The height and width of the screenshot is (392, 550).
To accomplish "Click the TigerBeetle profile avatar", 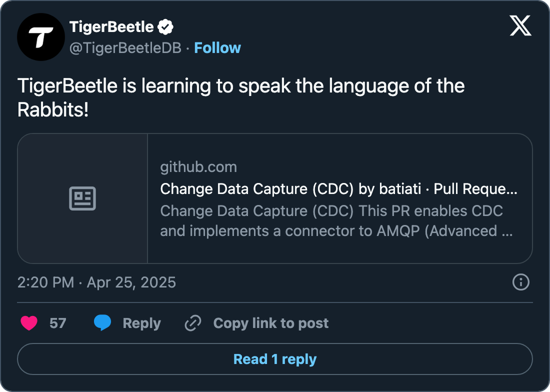I will [41, 37].
